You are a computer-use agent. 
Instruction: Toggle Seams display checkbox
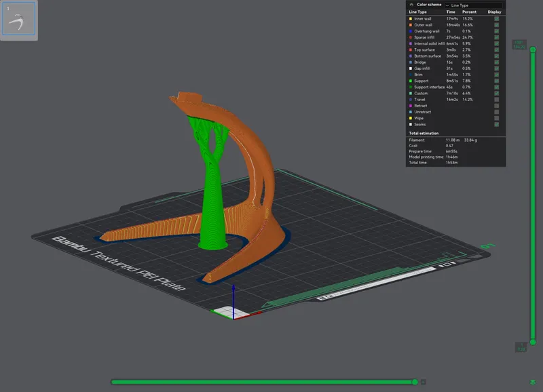tap(497, 124)
